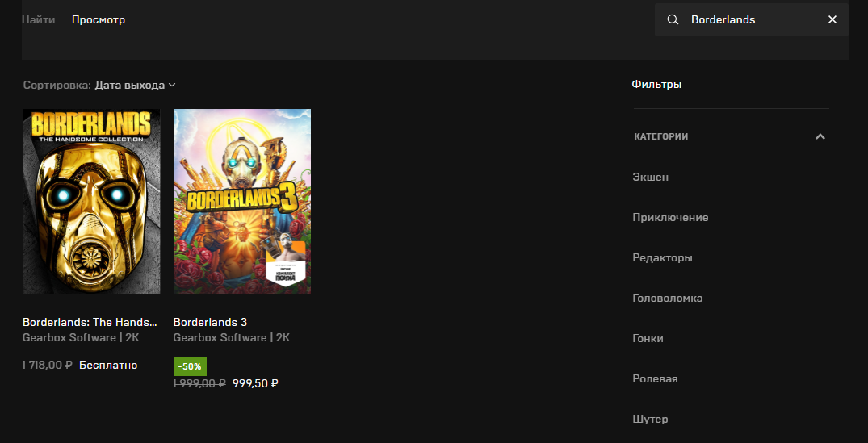The height and width of the screenshot is (443, 868).
Task: Select the Редакторы category filter
Action: pos(662,257)
